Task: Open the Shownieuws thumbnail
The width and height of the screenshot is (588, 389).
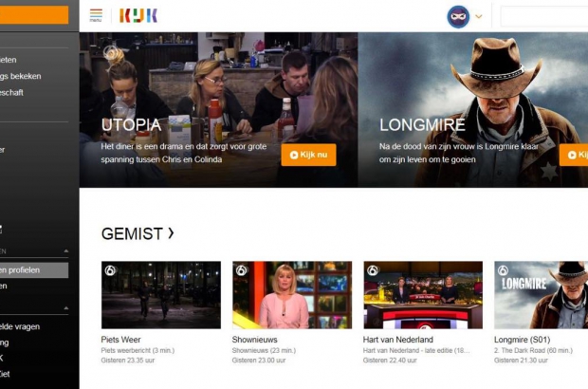Action: click(x=292, y=295)
